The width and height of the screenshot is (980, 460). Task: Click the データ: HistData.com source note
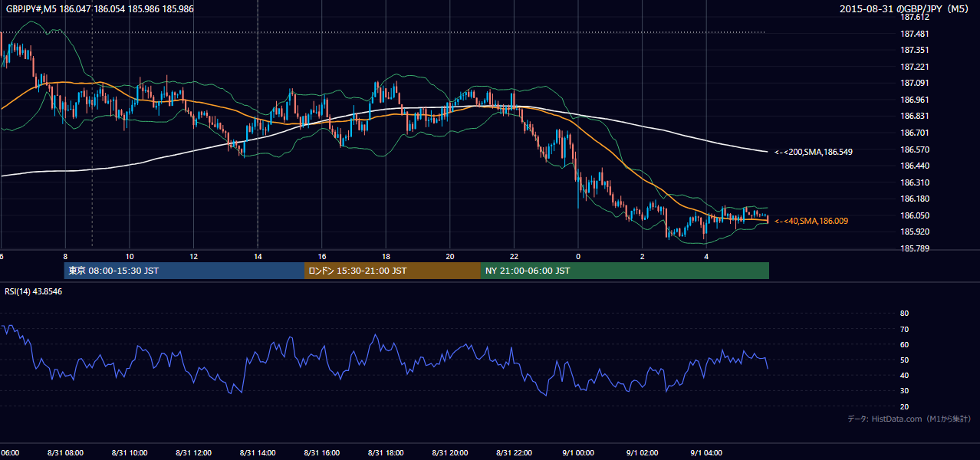909,419
